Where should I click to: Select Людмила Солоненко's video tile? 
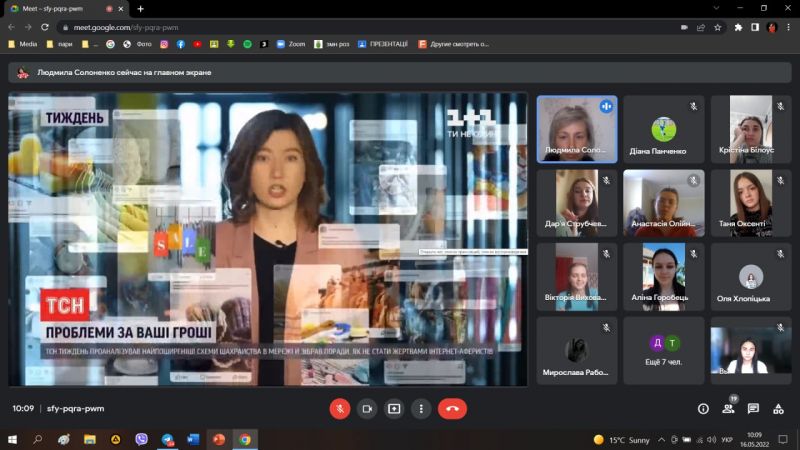click(x=577, y=130)
